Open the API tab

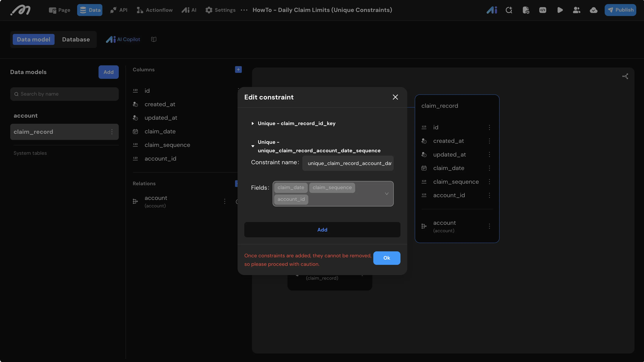(119, 10)
